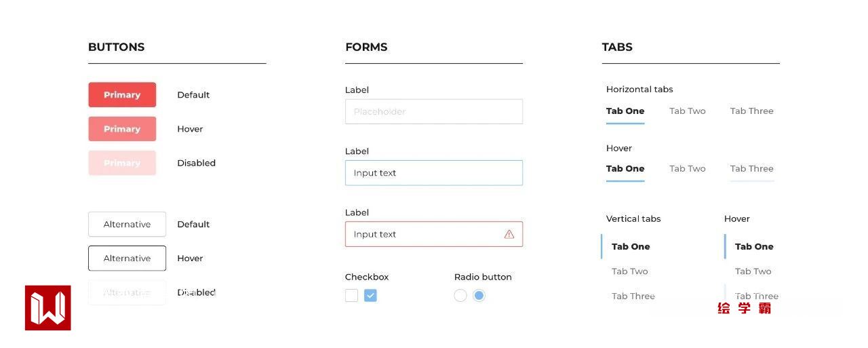Image resolution: width=868 pixels, height=348 pixels.
Task: Select Tab Two in Vertical tabs
Action: (x=630, y=271)
